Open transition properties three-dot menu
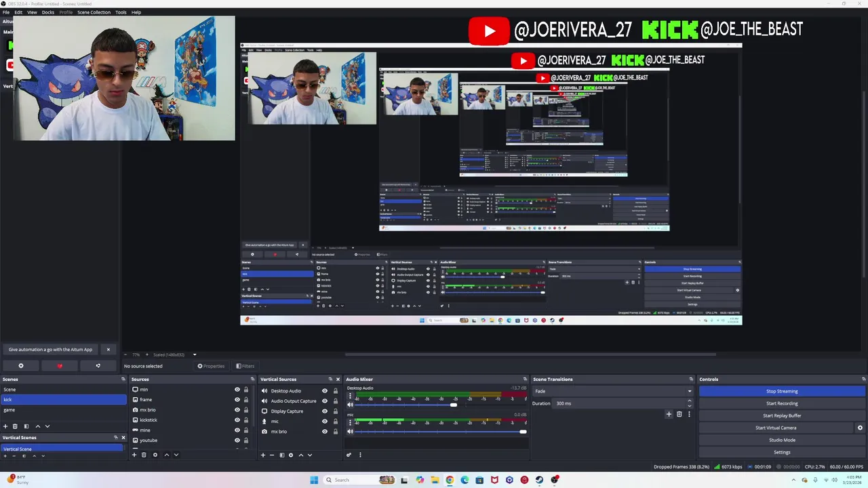The width and height of the screenshot is (868, 488). (x=690, y=414)
